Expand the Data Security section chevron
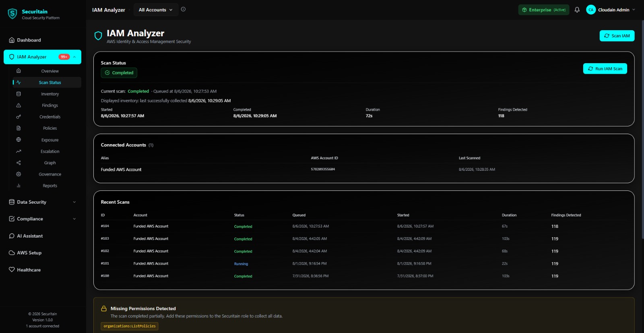 click(74, 202)
